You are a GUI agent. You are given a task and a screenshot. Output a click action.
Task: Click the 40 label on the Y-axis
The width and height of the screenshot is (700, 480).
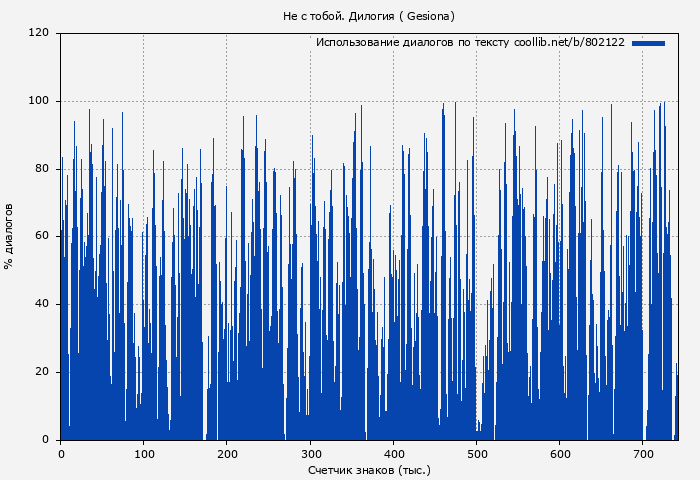pyautogui.click(x=42, y=304)
